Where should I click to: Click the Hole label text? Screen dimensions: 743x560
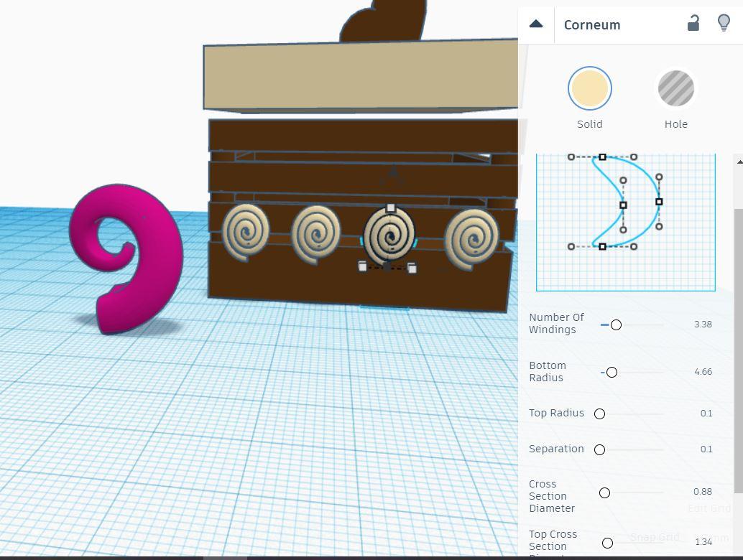click(x=675, y=124)
